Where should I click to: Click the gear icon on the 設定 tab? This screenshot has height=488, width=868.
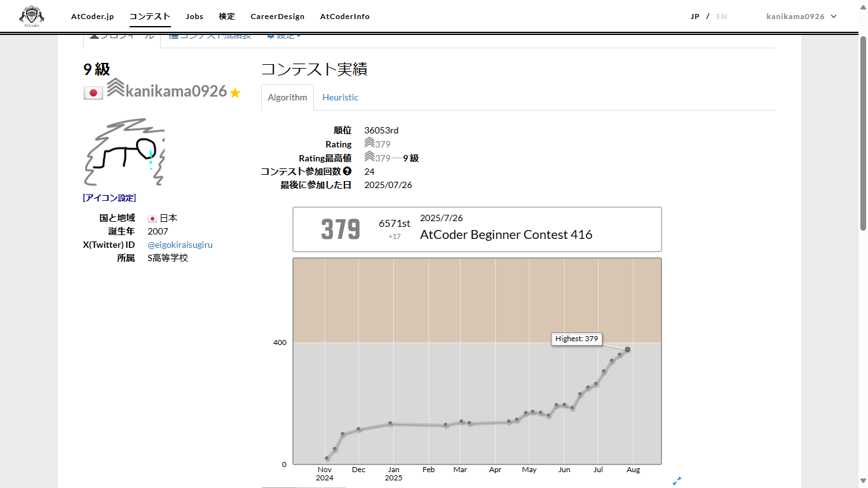pyautogui.click(x=271, y=35)
